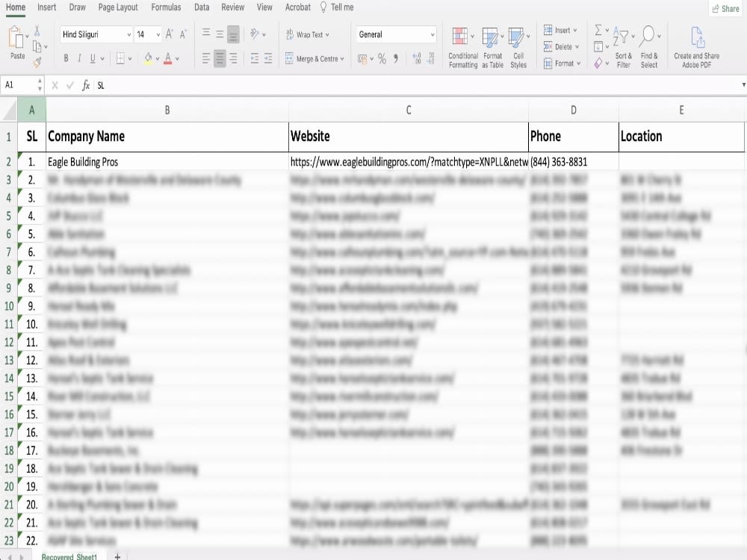Viewport: 747px width, 560px height.
Task: Open font colour dropdown arrow
Action: coord(177,59)
